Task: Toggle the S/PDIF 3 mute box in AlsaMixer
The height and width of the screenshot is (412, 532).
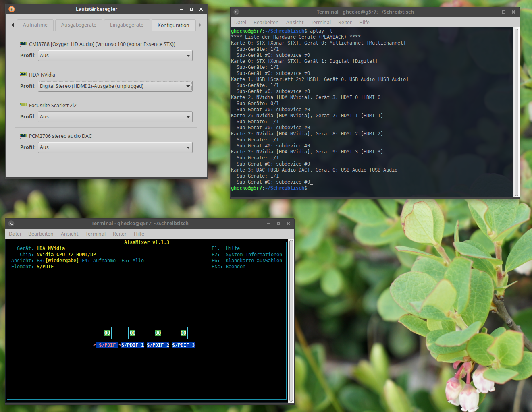Action: tap(183, 333)
